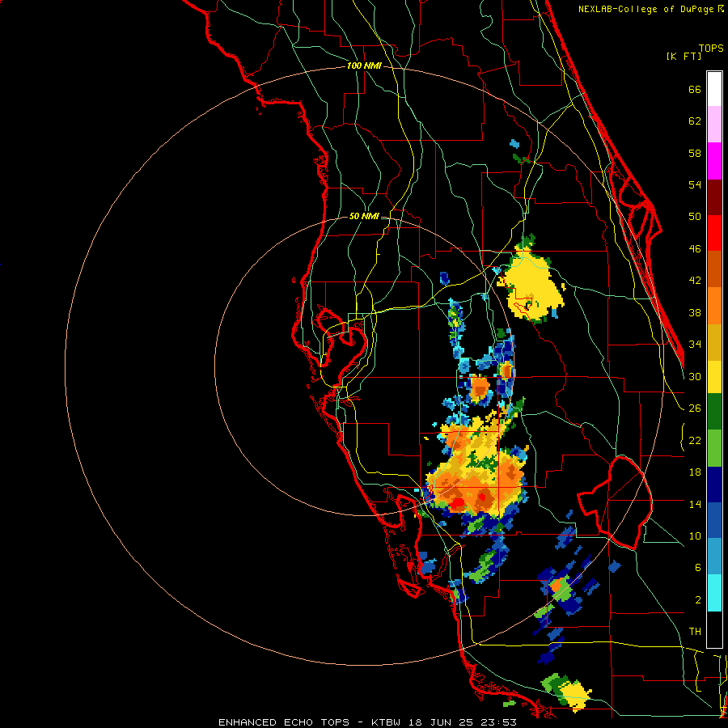Click the 30 legend value
The height and width of the screenshot is (728, 728).
click(x=695, y=376)
